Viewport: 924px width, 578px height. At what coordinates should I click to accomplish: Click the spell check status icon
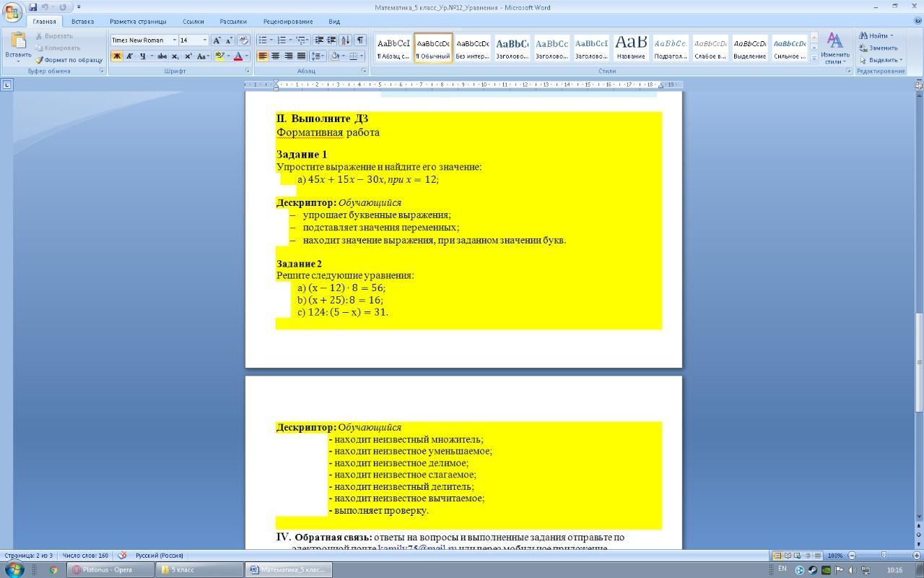click(x=122, y=556)
